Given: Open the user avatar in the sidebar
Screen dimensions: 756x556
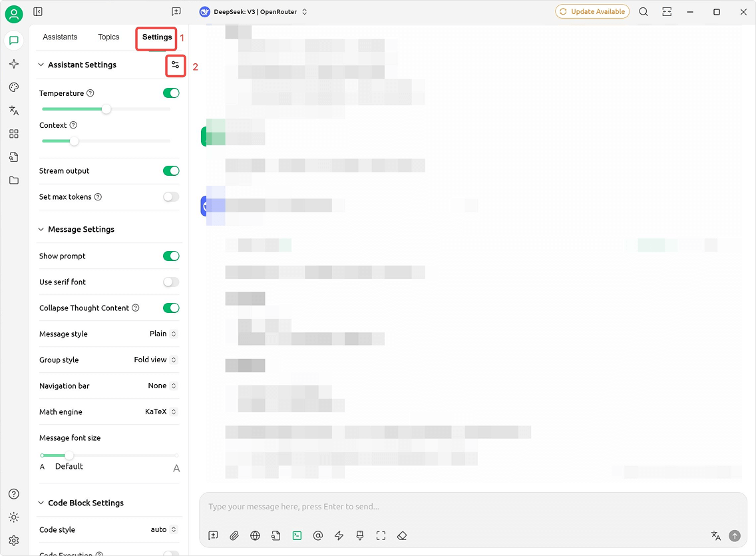Looking at the screenshot, I should pyautogui.click(x=14, y=14).
